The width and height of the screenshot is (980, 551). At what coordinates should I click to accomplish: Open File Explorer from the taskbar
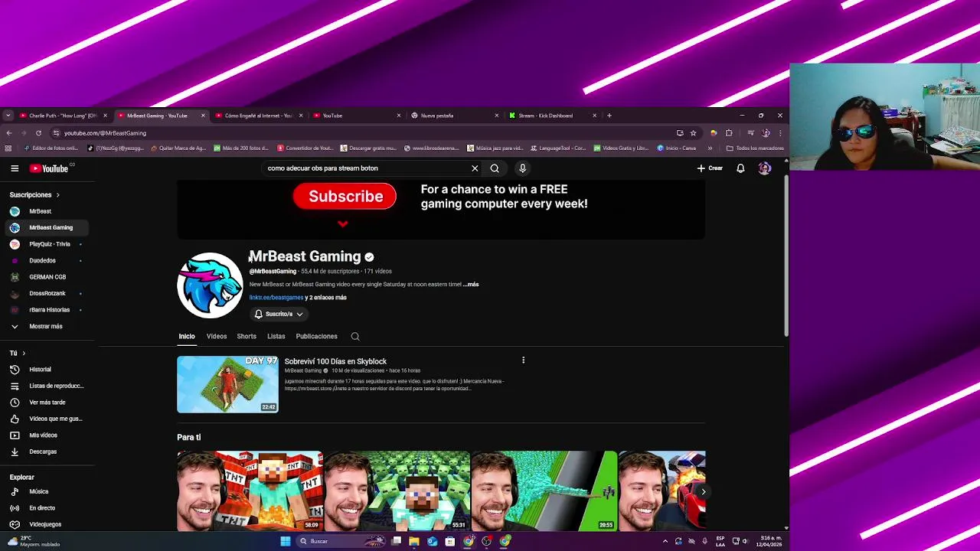coord(413,541)
